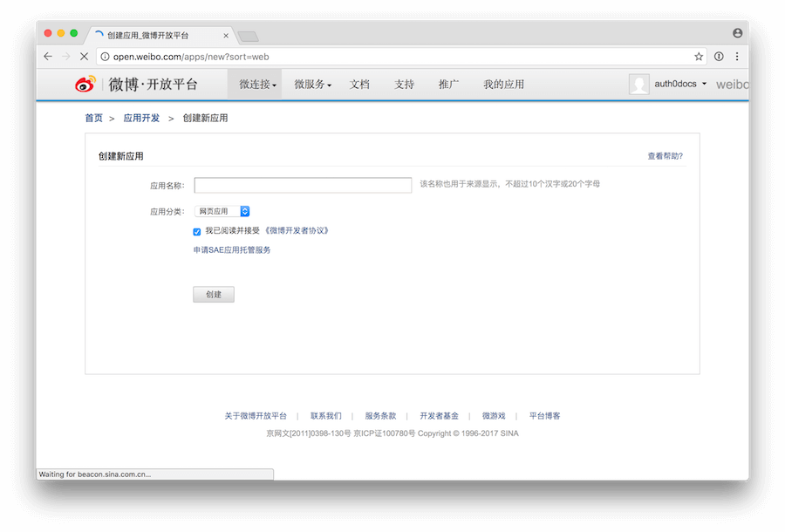Click the 首页 breadcrumb link
This screenshot has width=785, height=532.
click(93, 118)
